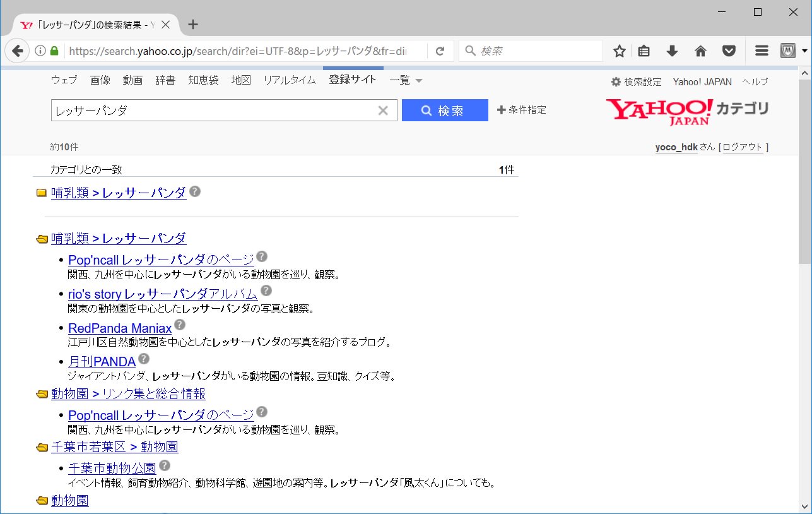Reload the page with the refresh icon
Image resolution: width=812 pixels, height=514 pixels.
(440, 51)
